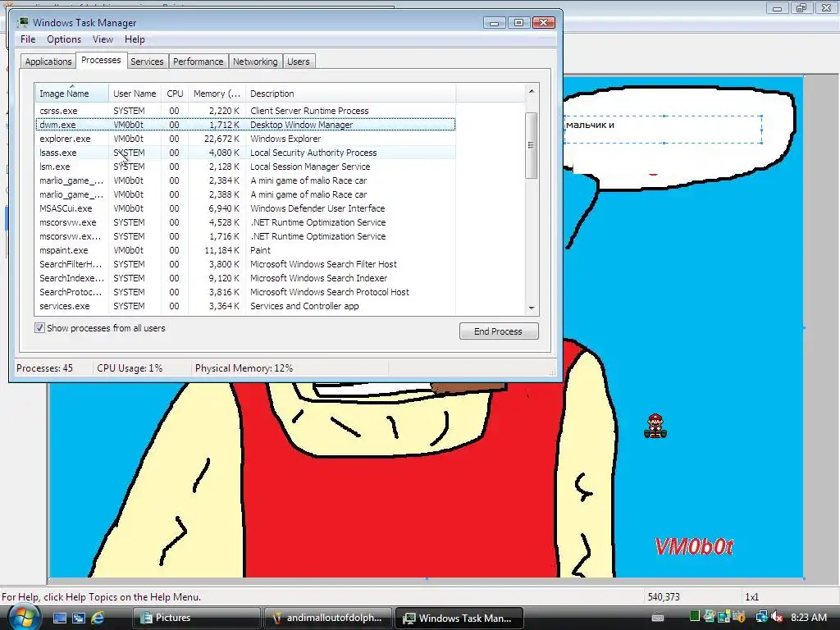Viewport: 840px width, 630px height.
Task: Launch Internet Explorer from quick launch
Action: point(98,618)
